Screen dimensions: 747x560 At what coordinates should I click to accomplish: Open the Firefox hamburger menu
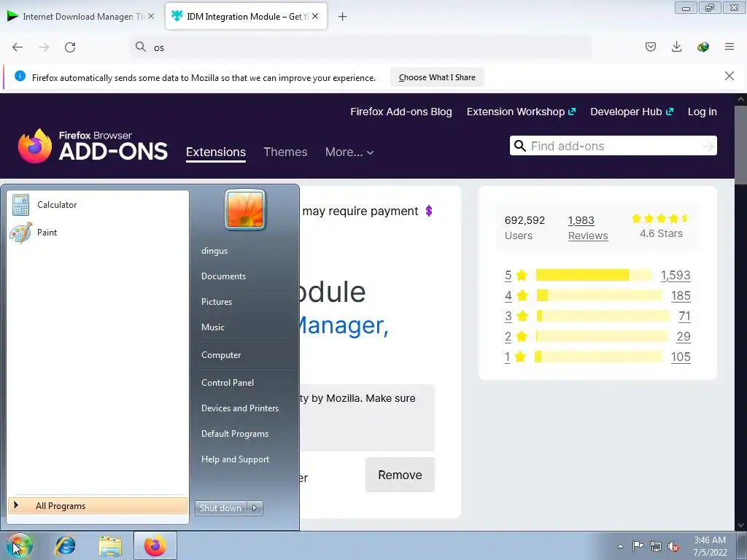(x=729, y=47)
